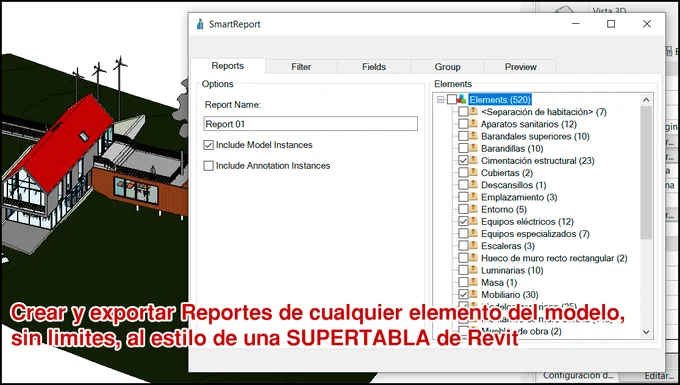Click the Descansillos category icon
This screenshot has height=385, width=680.
pos(474,184)
